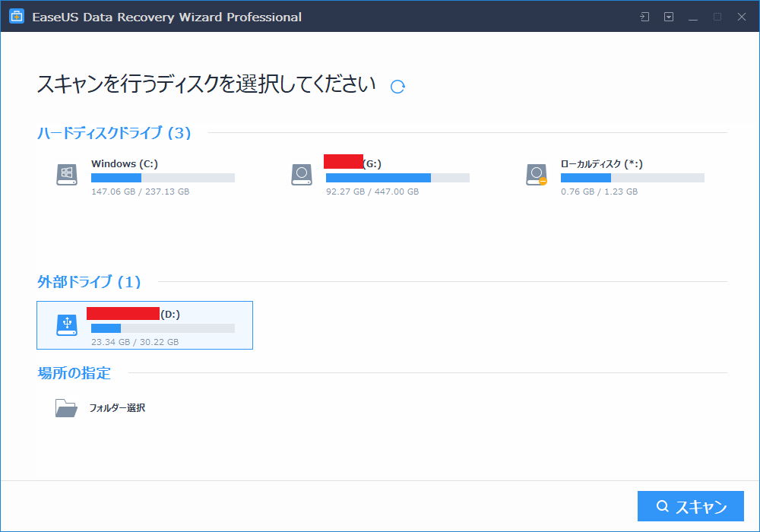Click the 0.76 GB / 1.23 GB text

pyautogui.click(x=599, y=192)
